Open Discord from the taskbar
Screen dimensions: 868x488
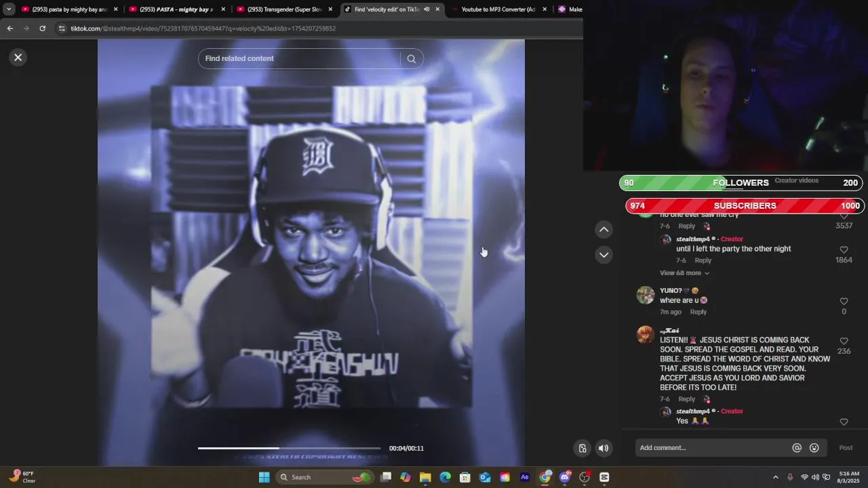point(565,477)
